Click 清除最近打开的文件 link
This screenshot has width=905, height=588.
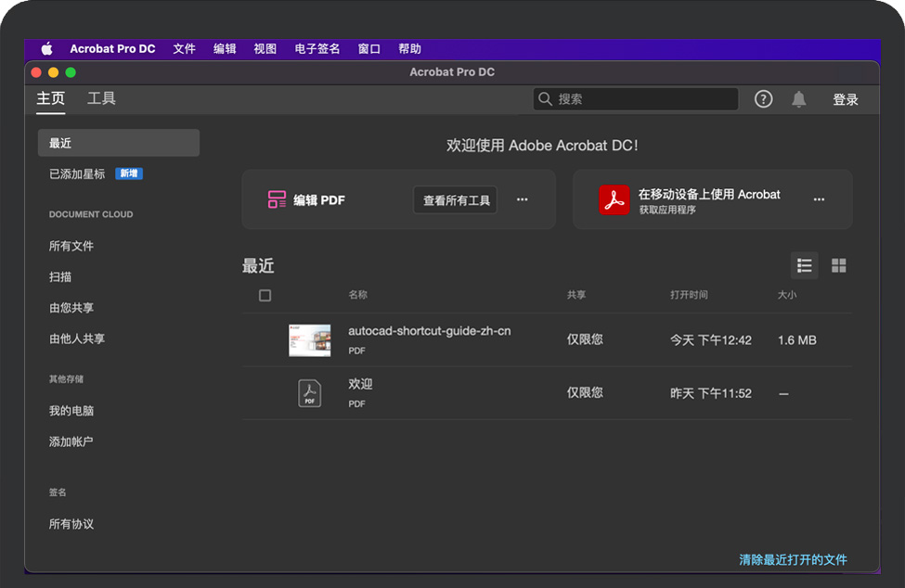coord(793,560)
